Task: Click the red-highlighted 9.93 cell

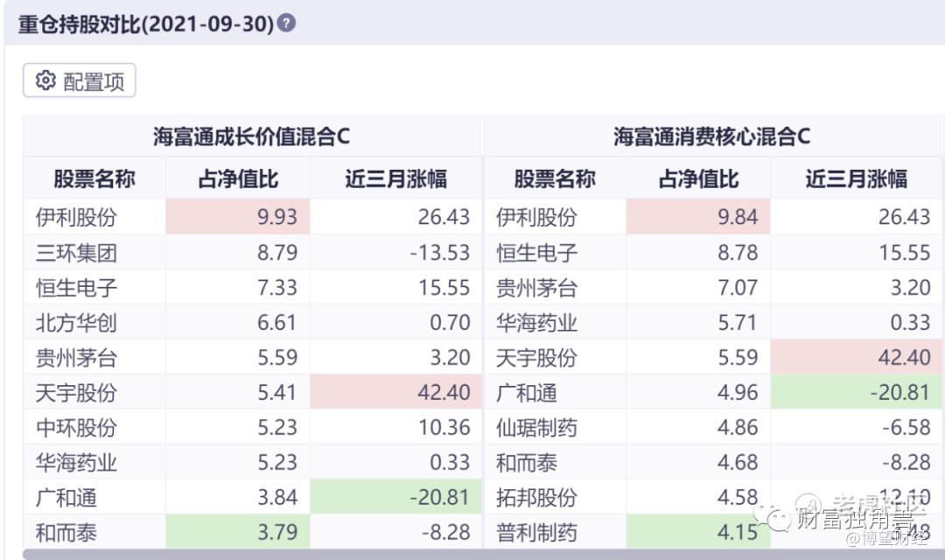Action: [237, 217]
